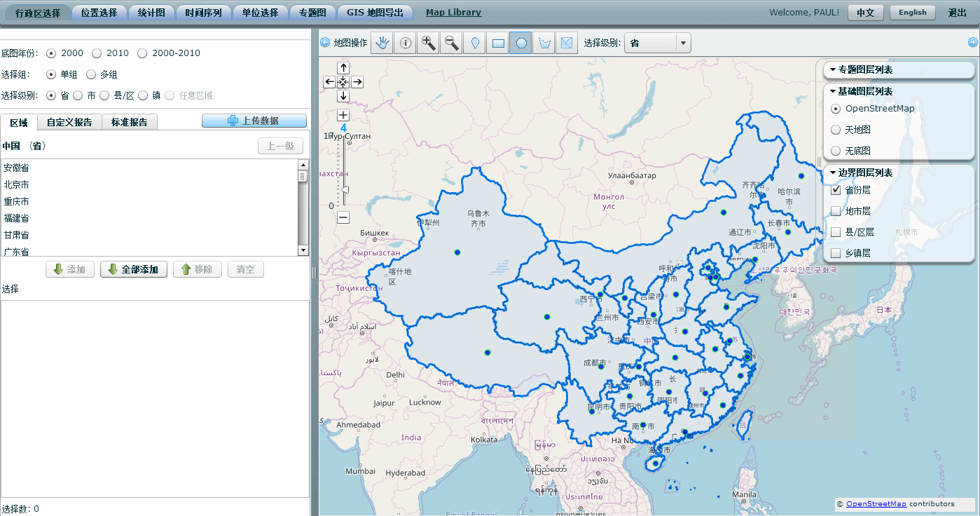Switch to the 自定义报告 tab

click(x=69, y=122)
